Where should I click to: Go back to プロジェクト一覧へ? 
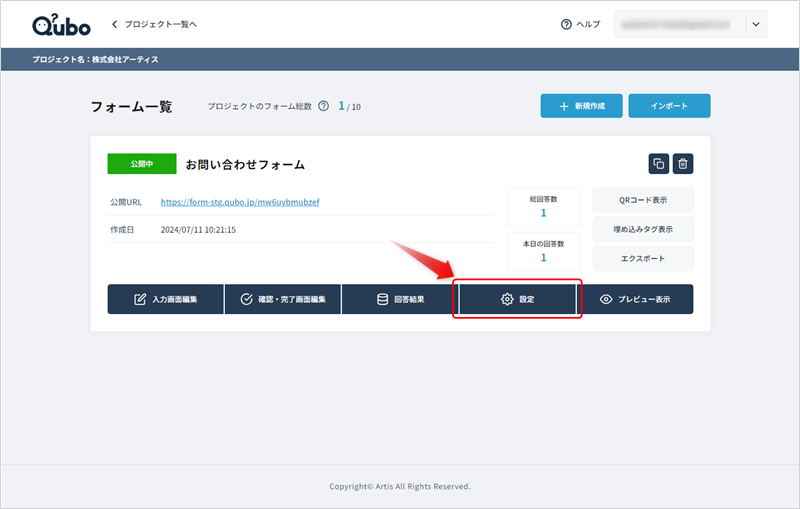[153, 24]
